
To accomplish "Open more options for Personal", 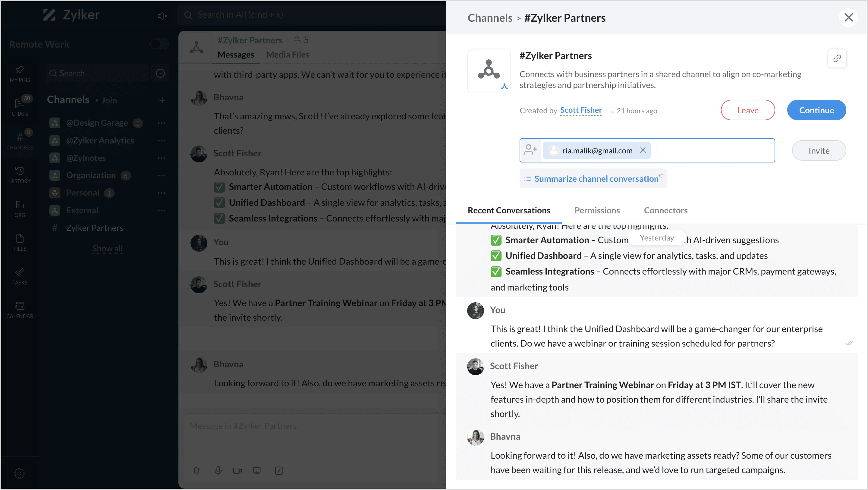I will pyautogui.click(x=162, y=193).
